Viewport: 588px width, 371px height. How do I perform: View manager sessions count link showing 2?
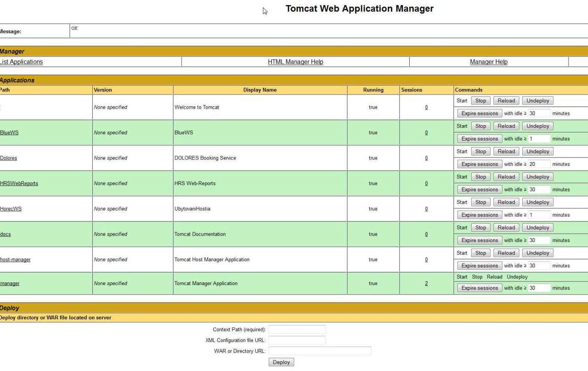click(x=426, y=284)
